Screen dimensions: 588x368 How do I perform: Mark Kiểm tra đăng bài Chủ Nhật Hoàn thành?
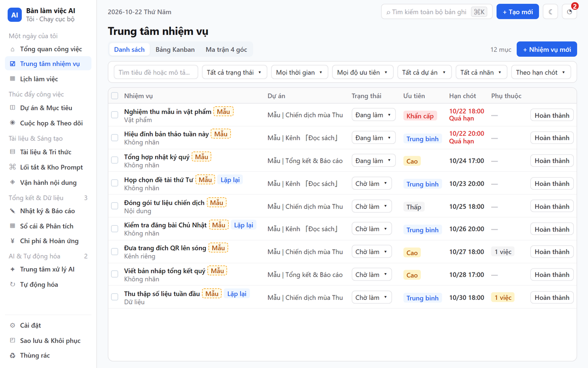click(x=552, y=229)
